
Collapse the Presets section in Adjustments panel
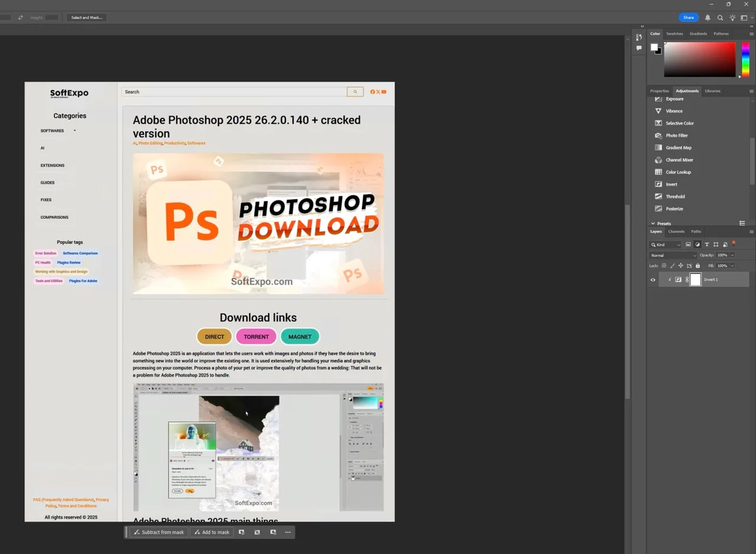653,223
